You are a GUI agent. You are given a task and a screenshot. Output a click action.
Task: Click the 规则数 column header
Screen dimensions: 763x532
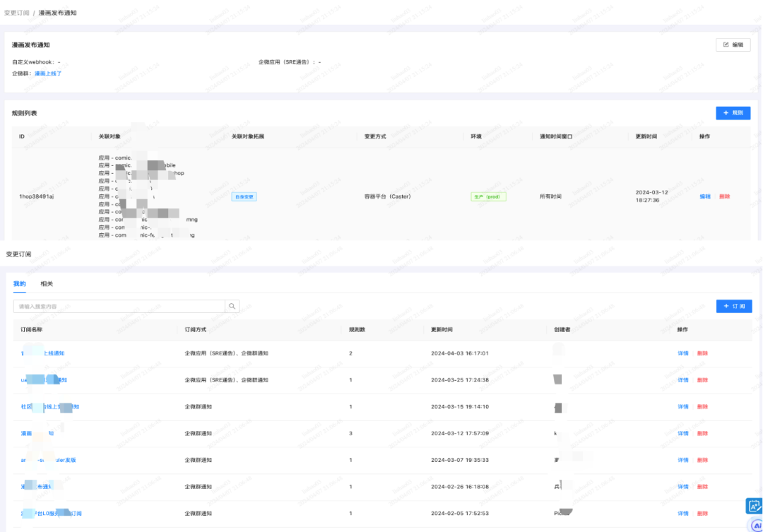point(357,329)
